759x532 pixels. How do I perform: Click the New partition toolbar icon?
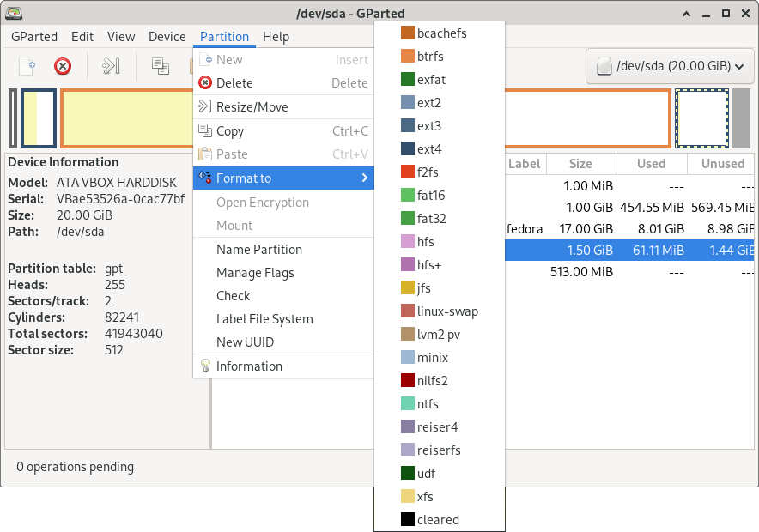(27, 66)
